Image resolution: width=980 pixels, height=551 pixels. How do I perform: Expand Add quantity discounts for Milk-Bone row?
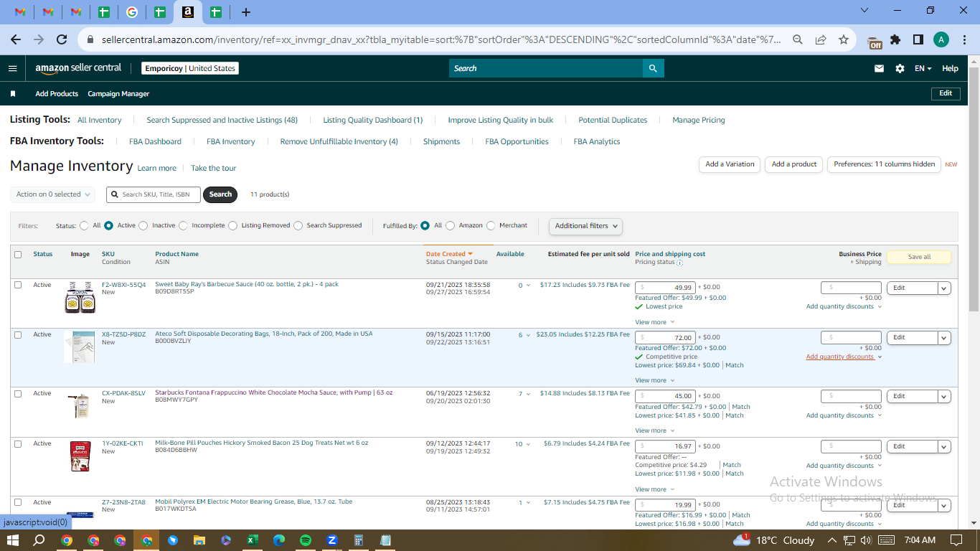tap(844, 466)
